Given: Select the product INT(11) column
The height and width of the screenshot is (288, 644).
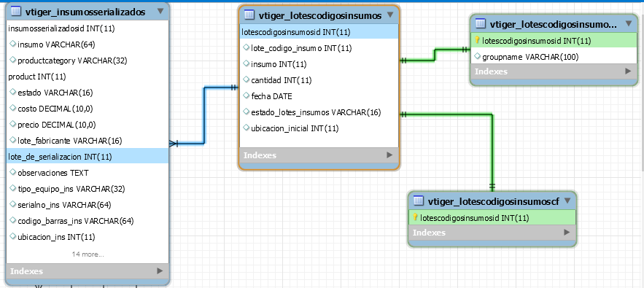Looking at the screenshot, I should (x=88, y=77).
